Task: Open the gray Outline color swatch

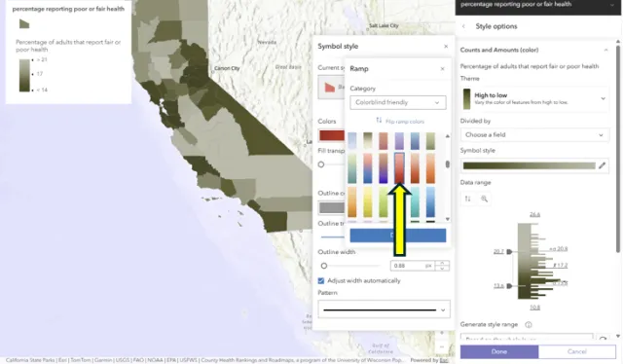Action: pos(331,207)
